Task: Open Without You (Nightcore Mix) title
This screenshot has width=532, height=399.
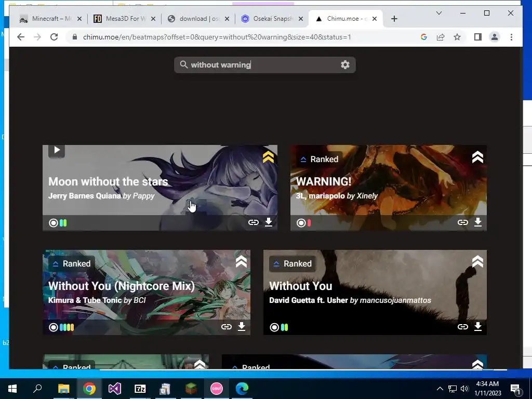Action: (x=122, y=286)
